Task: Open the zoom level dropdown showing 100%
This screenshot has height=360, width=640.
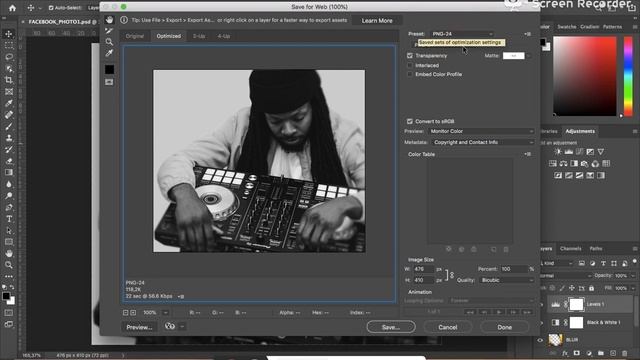Action: [166, 313]
